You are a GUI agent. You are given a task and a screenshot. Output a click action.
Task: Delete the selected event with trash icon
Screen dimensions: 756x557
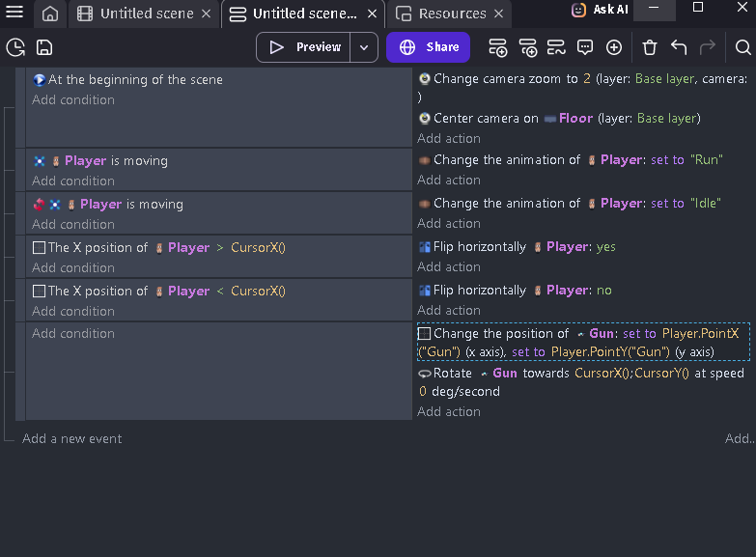coord(650,47)
